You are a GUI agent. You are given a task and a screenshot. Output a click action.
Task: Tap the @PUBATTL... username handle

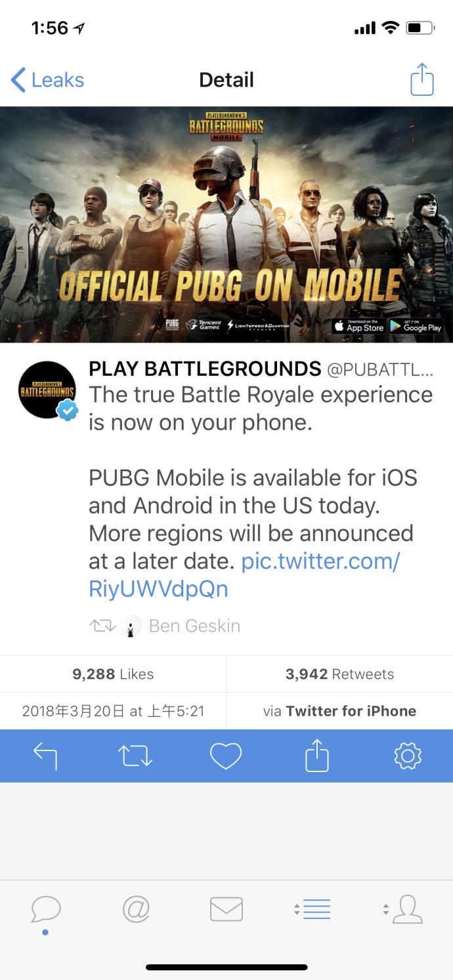point(381,369)
